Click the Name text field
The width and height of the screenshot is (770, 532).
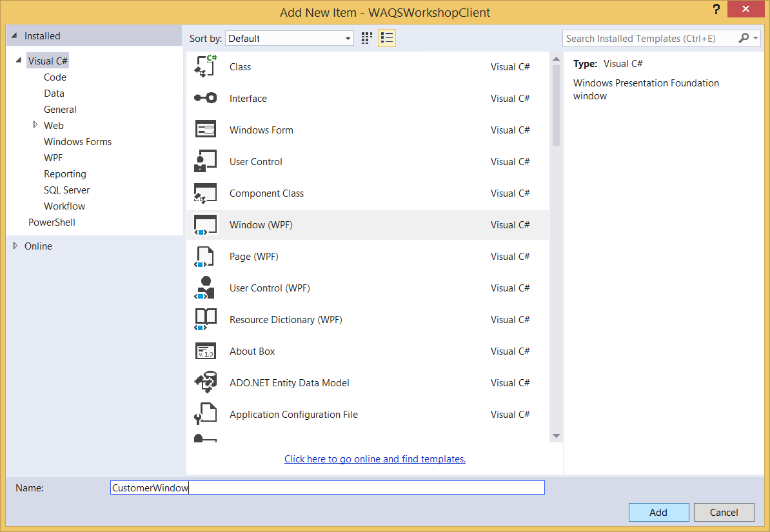click(x=328, y=488)
